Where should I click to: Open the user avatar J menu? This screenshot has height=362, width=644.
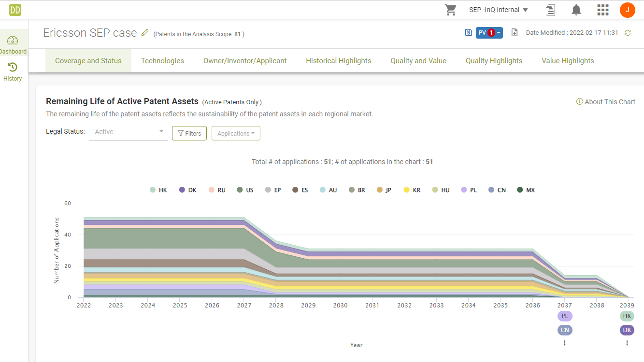point(628,10)
